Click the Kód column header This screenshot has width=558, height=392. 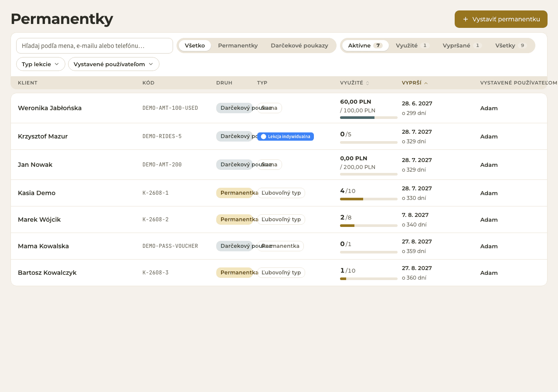click(149, 83)
